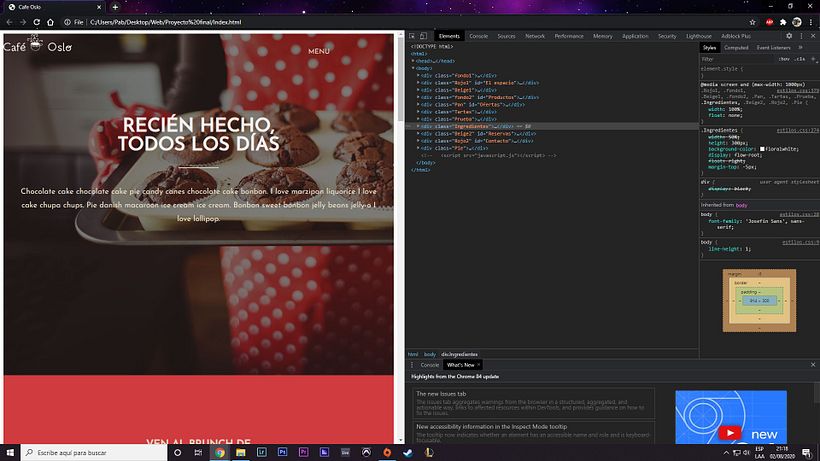Open the Chrome extensions puzzle icon
The image size is (820, 461).
coord(783,22)
